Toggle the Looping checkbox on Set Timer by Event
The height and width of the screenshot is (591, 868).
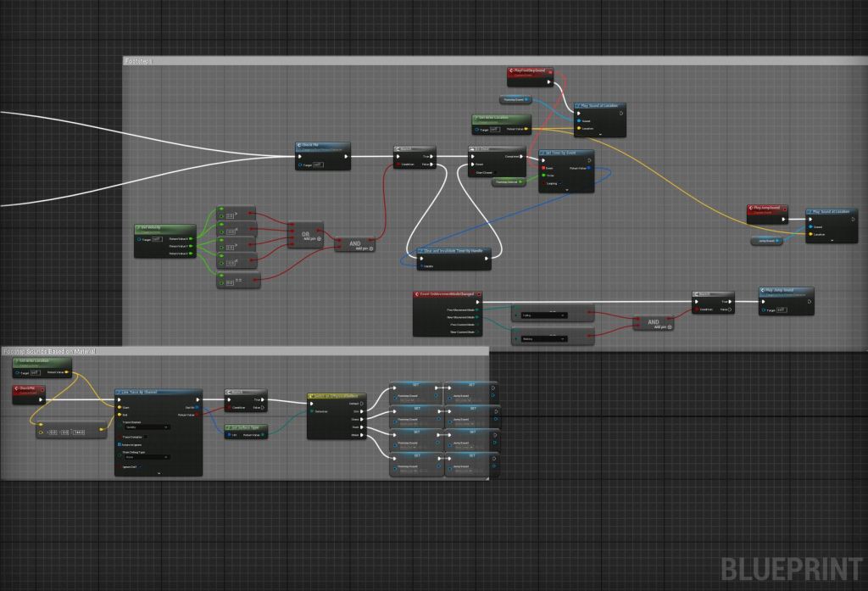[560, 183]
